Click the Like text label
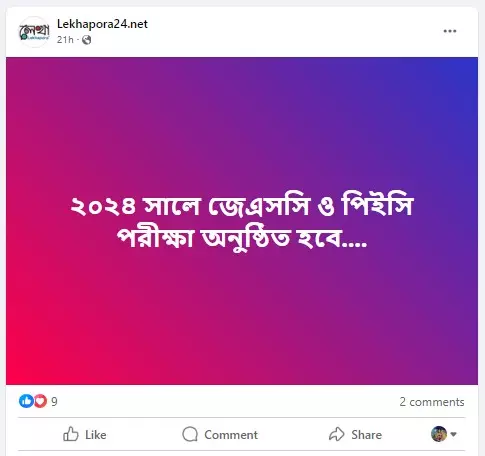Screen dimensions: 485x456 pos(96,435)
